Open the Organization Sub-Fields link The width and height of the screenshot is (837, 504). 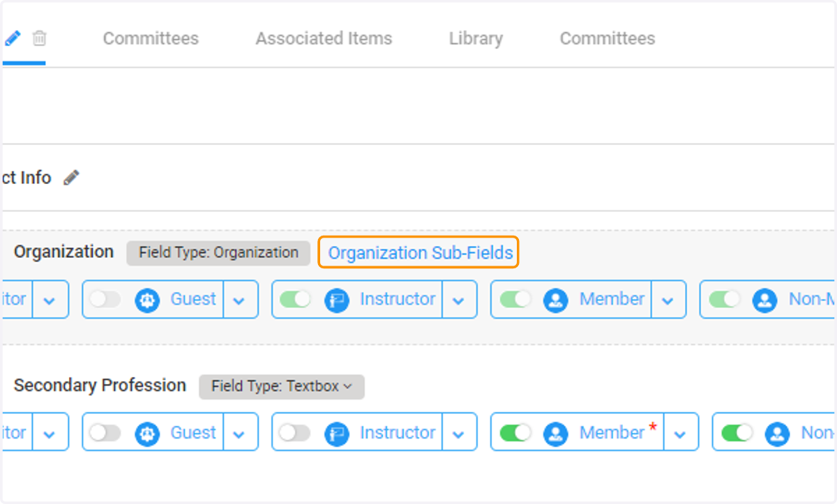point(421,252)
